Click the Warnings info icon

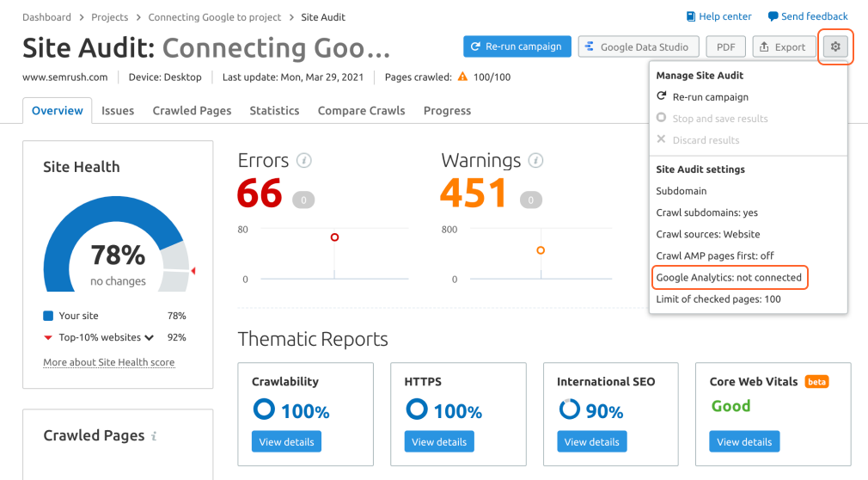(x=535, y=161)
